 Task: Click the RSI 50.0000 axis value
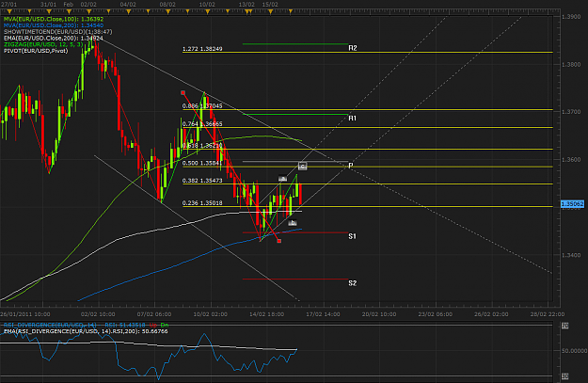574,351
